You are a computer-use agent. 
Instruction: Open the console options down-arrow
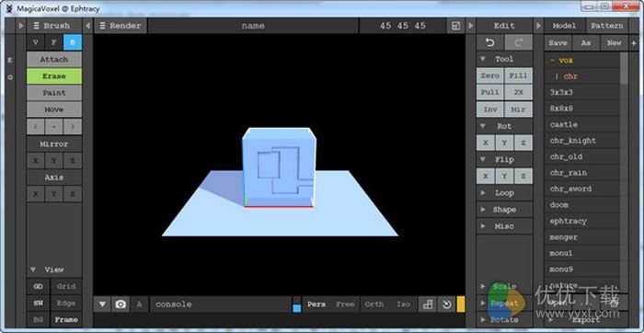coord(102,304)
